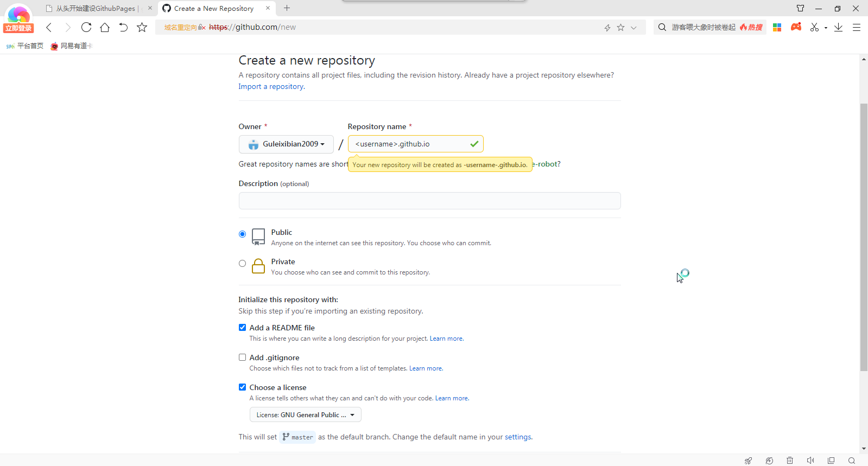Click the scrollbar down arrow
The width and height of the screenshot is (868, 466).
pyautogui.click(x=864, y=449)
